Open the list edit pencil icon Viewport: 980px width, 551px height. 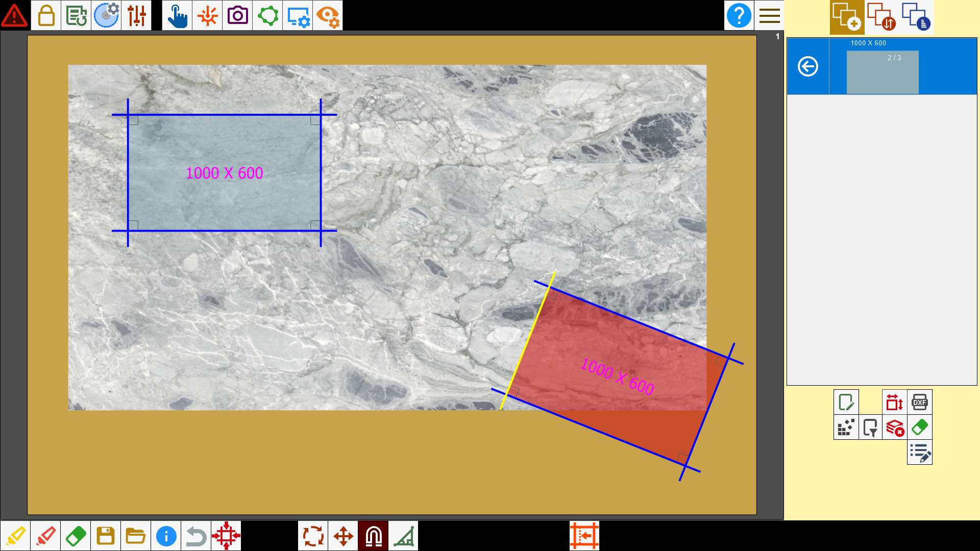click(919, 452)
